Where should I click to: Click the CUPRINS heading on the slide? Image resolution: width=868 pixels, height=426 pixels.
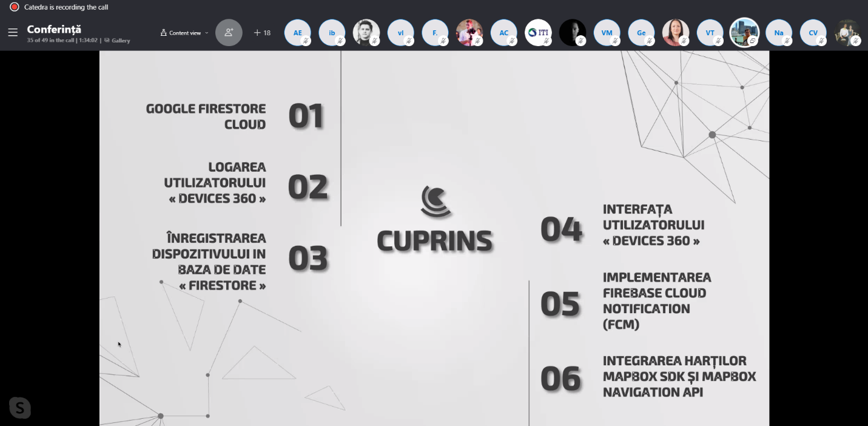tap(435, 240)
